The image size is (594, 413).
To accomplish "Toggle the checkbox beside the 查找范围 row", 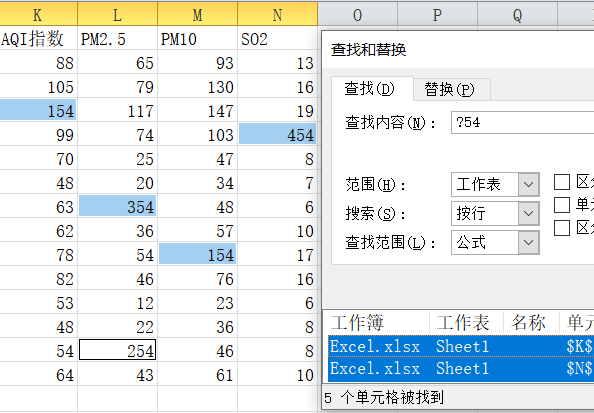I will point(562,228).
